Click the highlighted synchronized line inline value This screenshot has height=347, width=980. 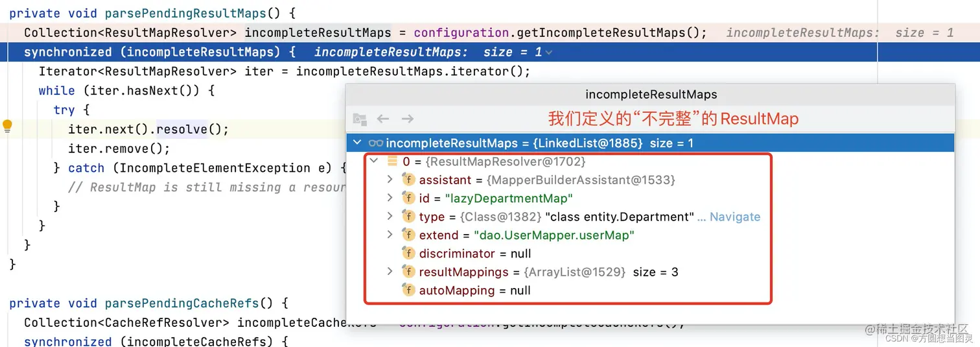(428, 52)
